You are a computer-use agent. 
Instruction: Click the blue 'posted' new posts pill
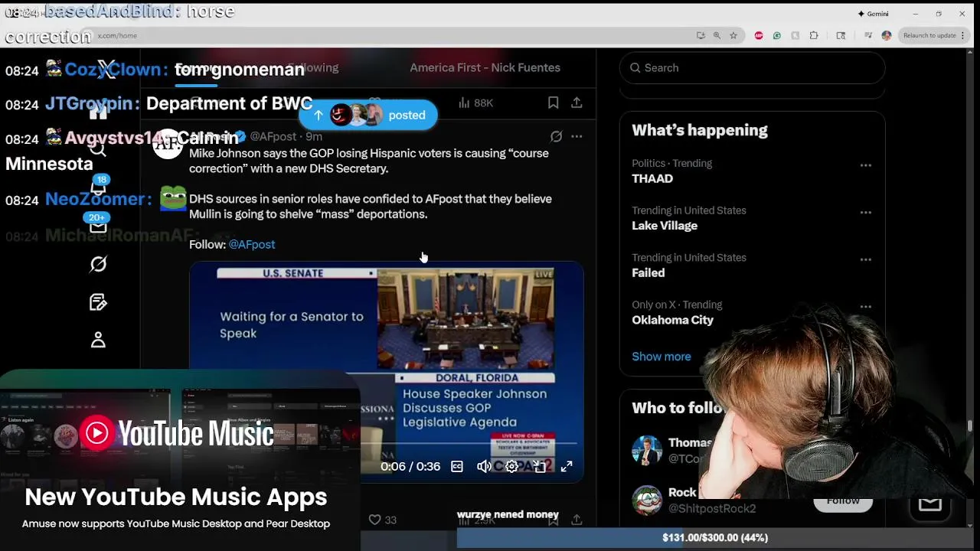[x=367, y=115]
